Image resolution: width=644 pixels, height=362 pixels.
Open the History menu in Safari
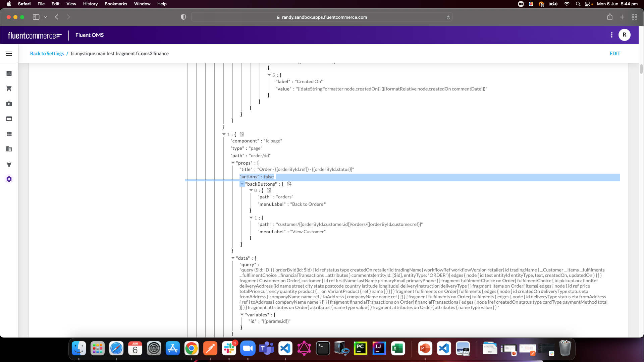click(90, 4)
